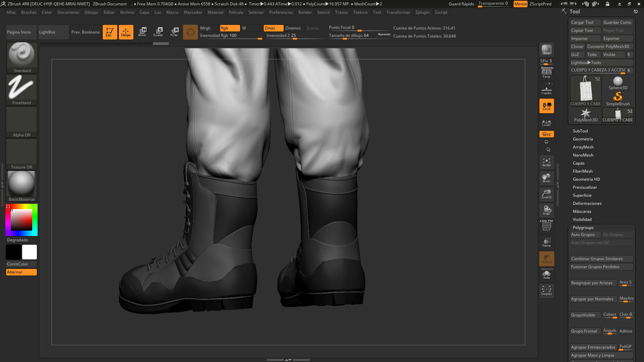Open the Documento menu
This screenshot has width=644, height=362.
click(x=68, y=12)
